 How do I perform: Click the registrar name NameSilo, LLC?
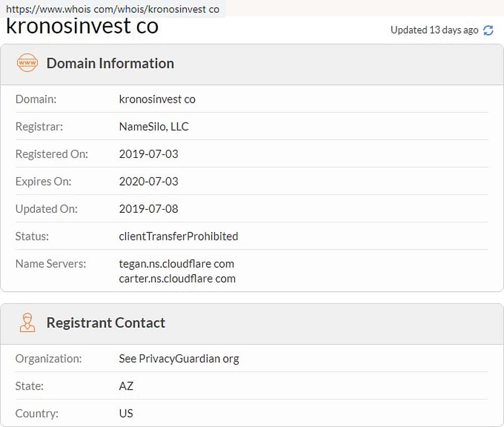click(x=154, y=127)
